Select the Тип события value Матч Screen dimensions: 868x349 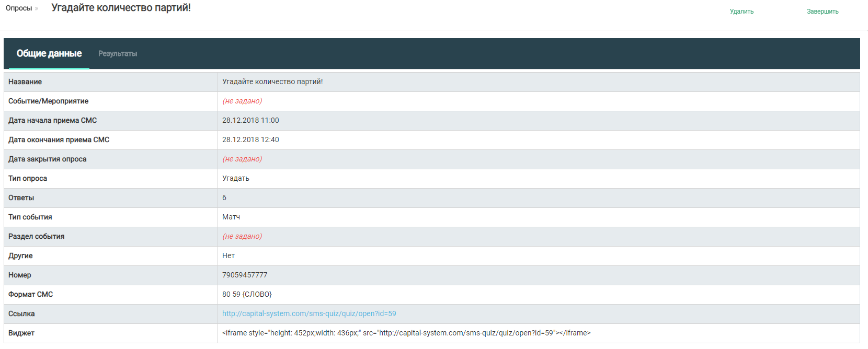[x=231, y=217]
